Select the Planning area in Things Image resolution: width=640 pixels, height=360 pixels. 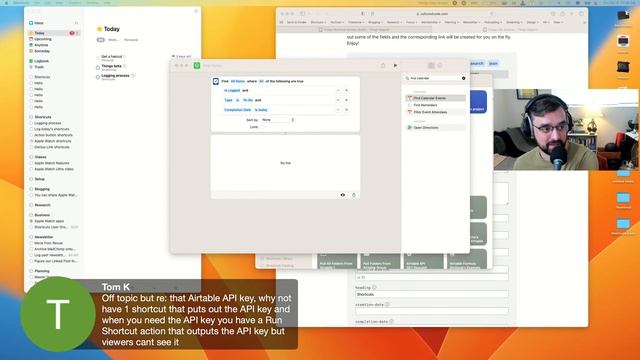(x=53, y=271)
